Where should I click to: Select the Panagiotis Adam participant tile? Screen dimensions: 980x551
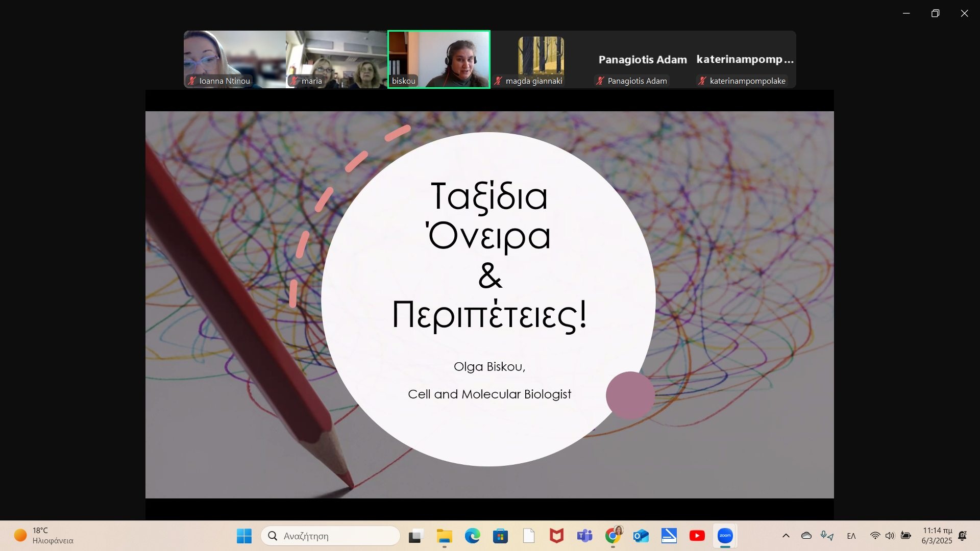pos(643,60)
